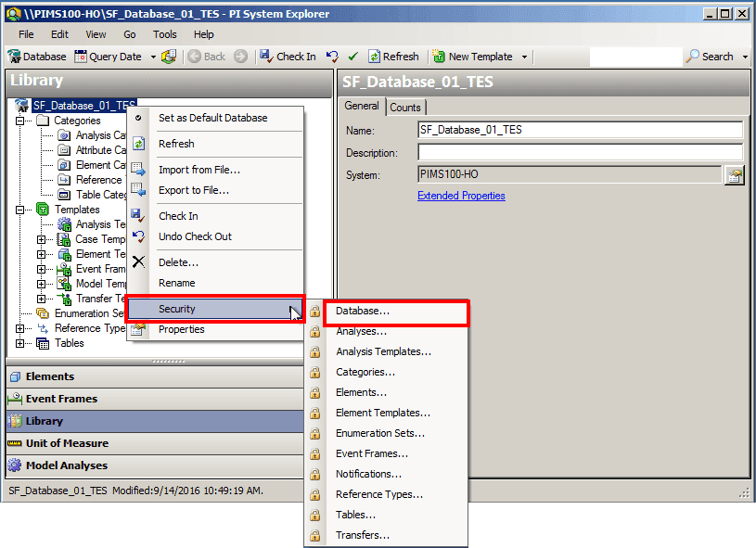Switch to the Counts tab
Image resolution: width=756 pixels, height=548 pixels.
(405, 107)
